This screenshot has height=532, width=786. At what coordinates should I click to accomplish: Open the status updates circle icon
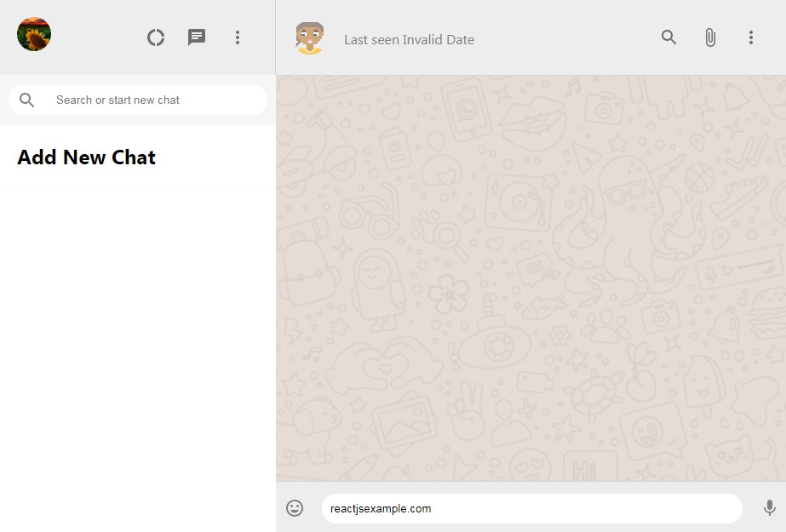pos(156,37)
